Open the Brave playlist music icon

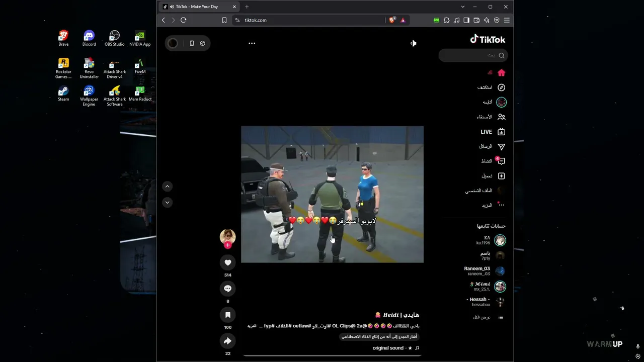click(x=456, y=20)
